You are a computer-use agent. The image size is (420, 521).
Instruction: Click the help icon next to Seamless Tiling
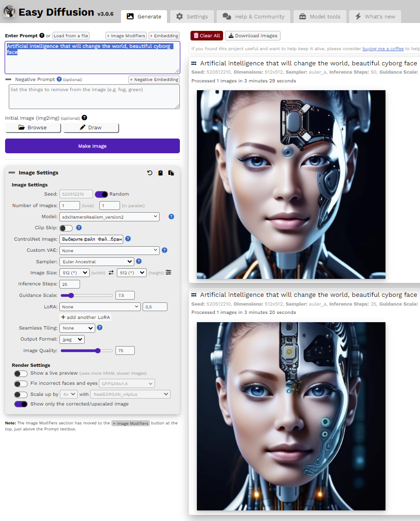pyautogui.click(x=99, y=328)
